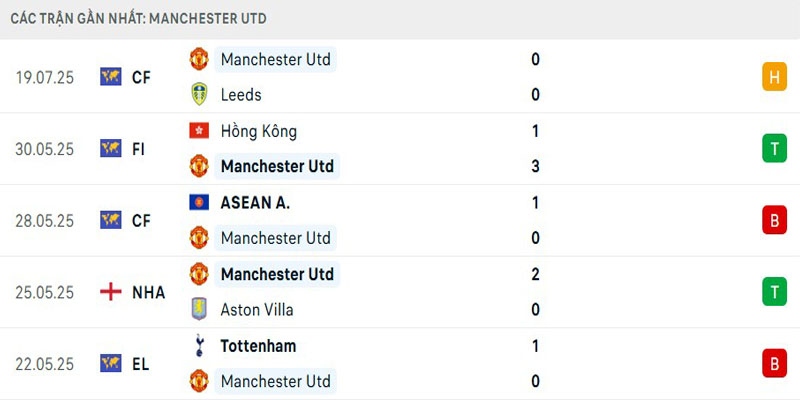The height and width of the screenshot is (400, 800).
Task: Click the red B badge for Tottenham match
Action: tap(774, 364)
